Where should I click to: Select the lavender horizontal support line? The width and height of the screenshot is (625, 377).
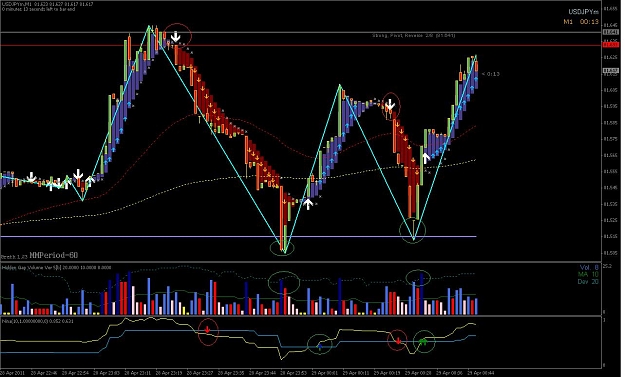click(238, 236)
